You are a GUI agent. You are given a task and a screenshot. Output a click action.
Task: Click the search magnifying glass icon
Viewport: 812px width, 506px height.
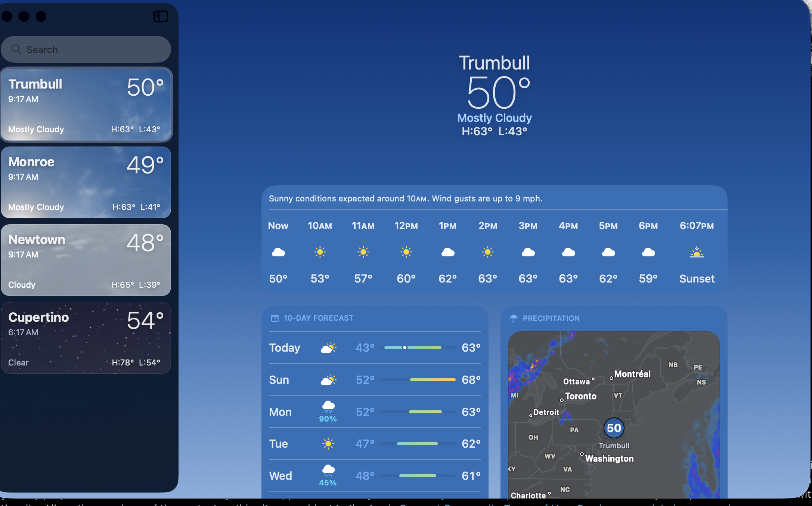click(x=16, y=49)
